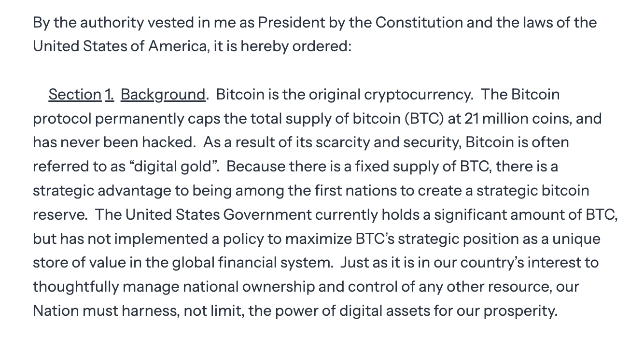
Task: Click the underlined "Background" heading
Action: point(163,94)
